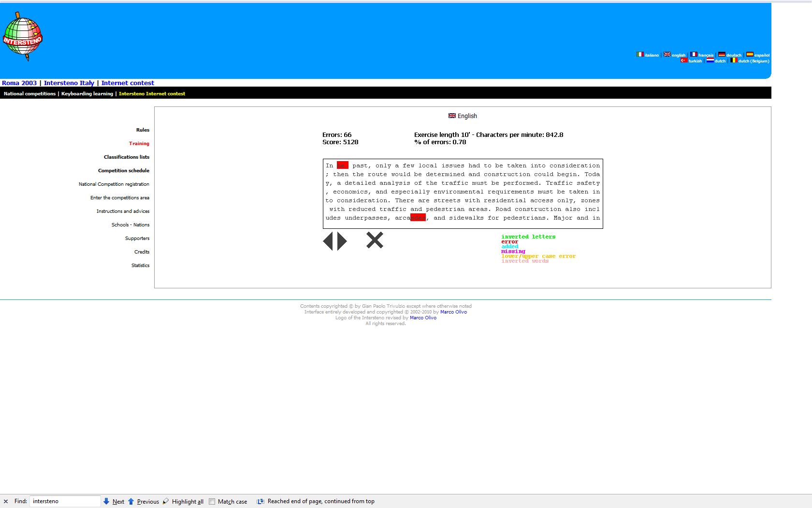812x508 pixels.
Task: Click 'Reached end of page' status message
Action: coord(321,501)
